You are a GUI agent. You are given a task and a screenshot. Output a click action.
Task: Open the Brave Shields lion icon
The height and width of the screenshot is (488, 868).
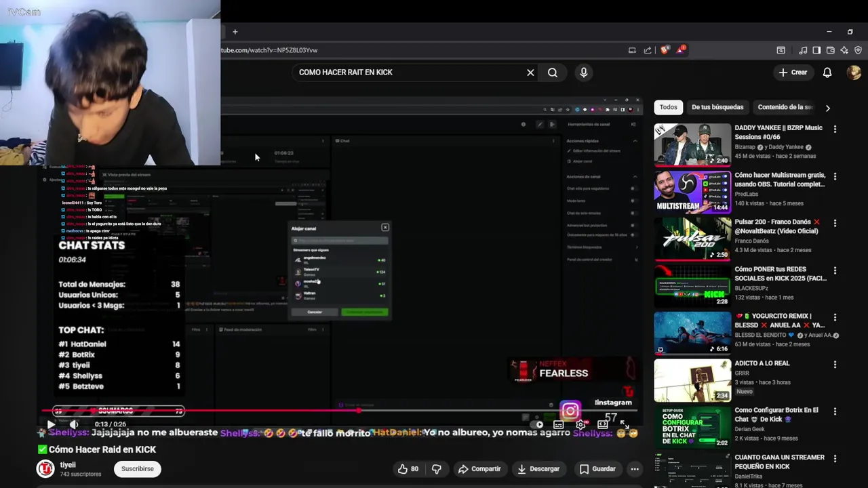tap(665, 50)
